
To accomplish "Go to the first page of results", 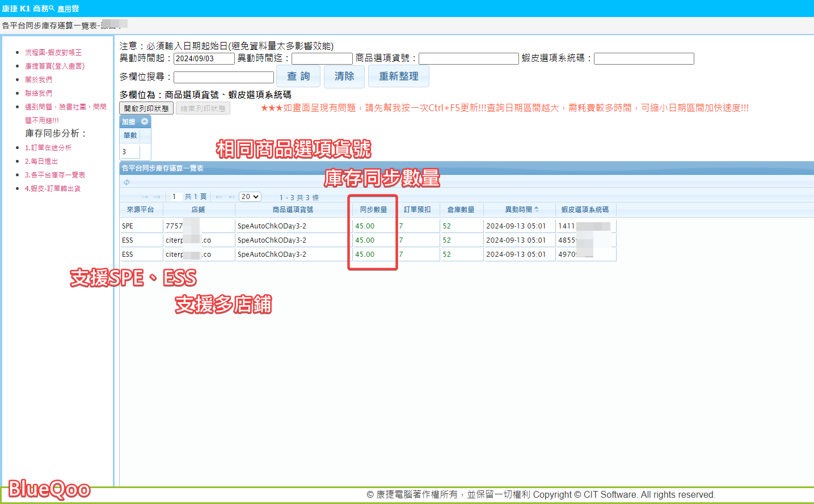I will pyautogui.click(x=145, y=197).
